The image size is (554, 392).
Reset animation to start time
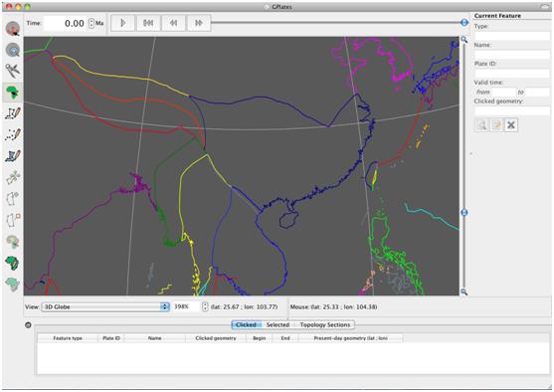(x=148, y=23)
